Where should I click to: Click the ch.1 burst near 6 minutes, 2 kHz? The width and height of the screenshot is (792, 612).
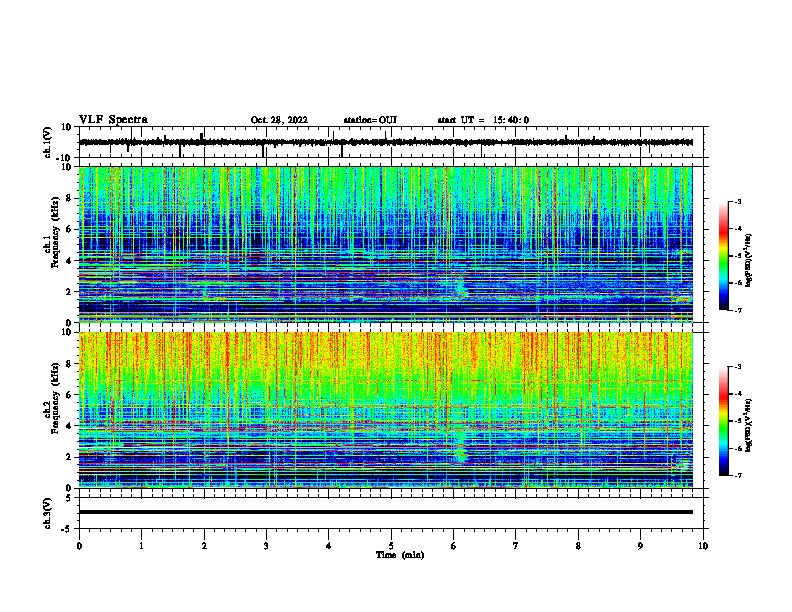tap(461, 286)
